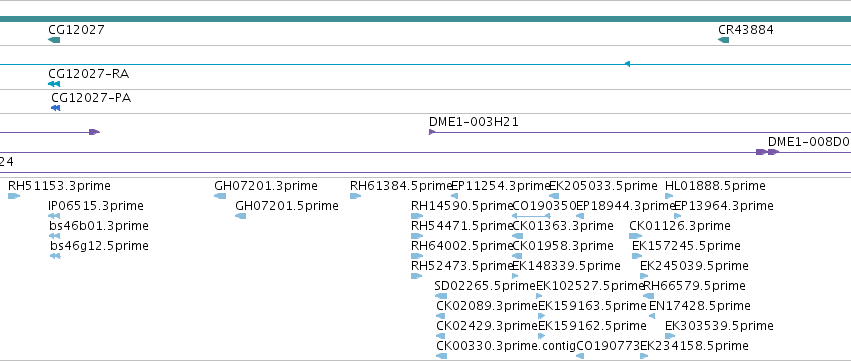
Task: Click the GH07201.5prime EST glyph
Action: pos(240,216)
